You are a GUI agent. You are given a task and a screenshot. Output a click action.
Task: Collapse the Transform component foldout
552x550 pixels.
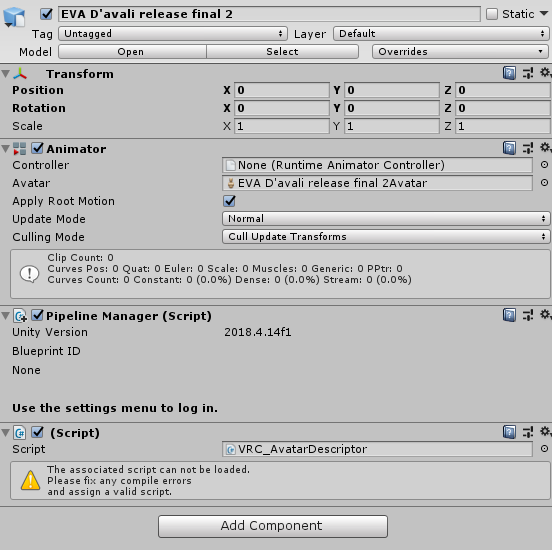pos(5,74)
